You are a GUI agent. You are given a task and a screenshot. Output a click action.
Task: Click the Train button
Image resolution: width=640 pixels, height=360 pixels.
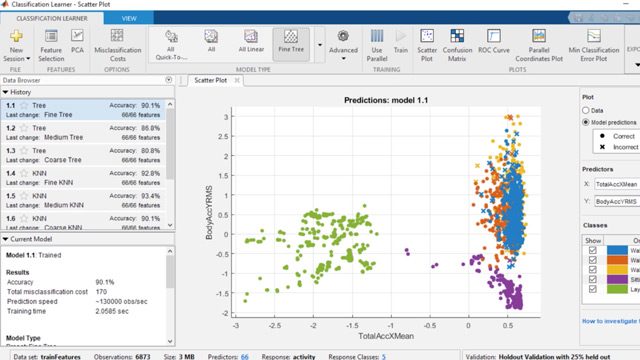click(401, 41)
